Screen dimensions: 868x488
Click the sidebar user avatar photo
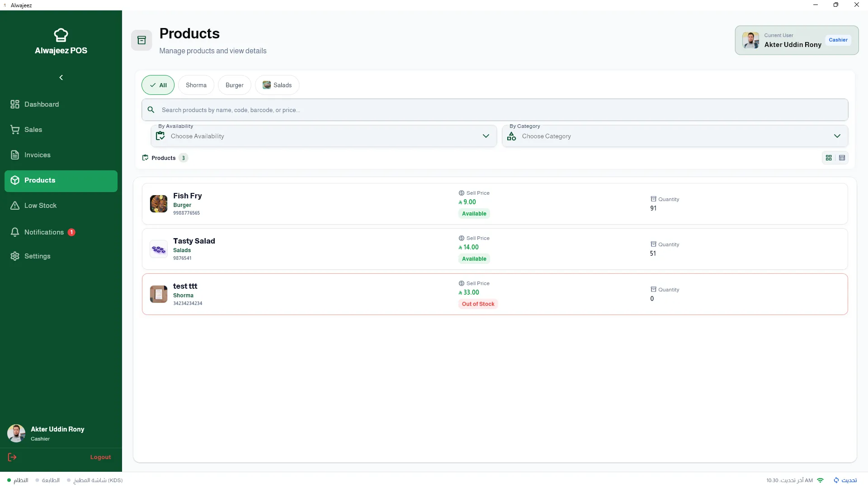point(16,433)
